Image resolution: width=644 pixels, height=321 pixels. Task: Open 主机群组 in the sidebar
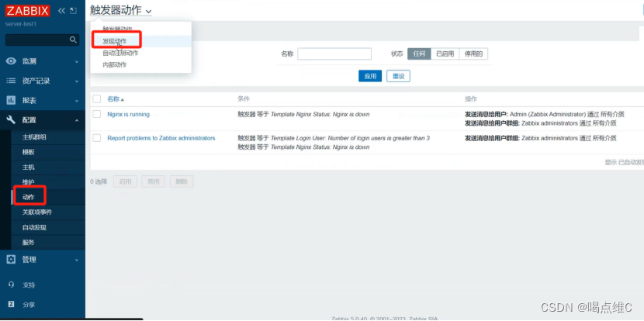point(34,137)
